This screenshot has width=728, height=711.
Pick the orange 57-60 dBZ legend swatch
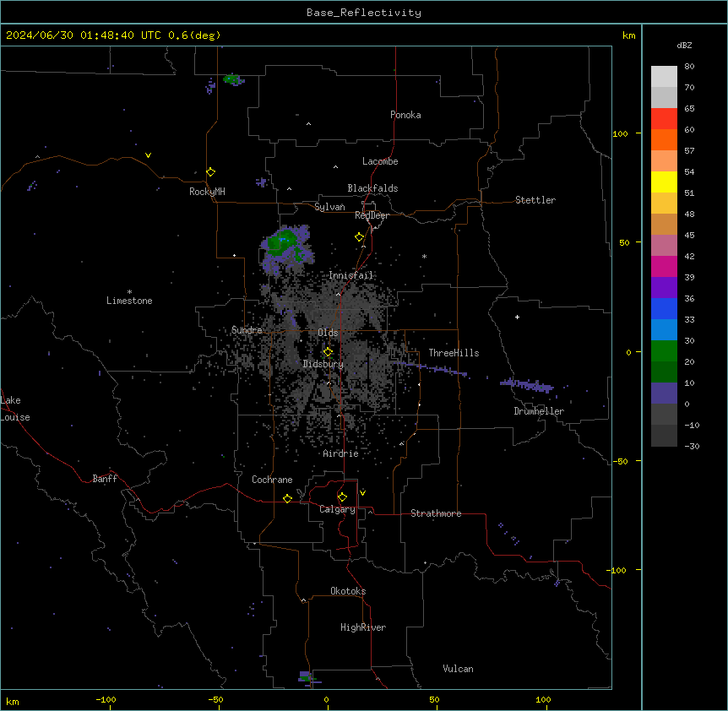click(x=664, y=139)
